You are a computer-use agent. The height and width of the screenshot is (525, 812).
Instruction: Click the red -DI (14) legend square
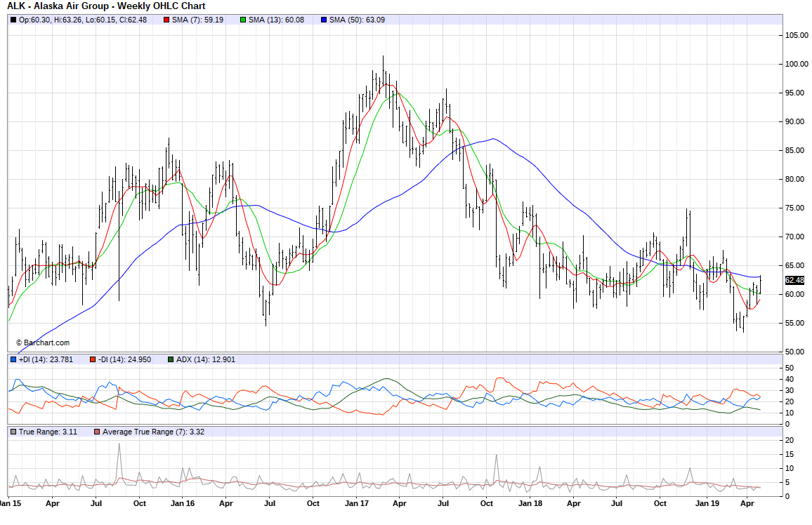tap(92, 359)
